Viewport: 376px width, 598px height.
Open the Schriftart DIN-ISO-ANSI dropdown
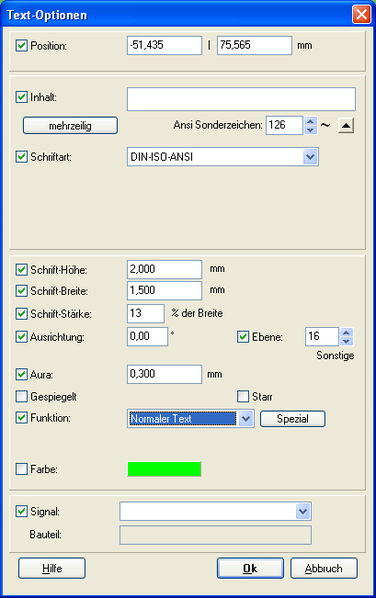(x=310, y=157)
